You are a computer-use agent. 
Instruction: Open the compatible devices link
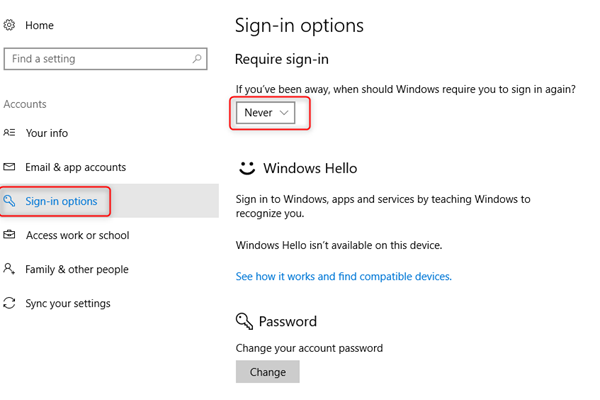point(343,276)
